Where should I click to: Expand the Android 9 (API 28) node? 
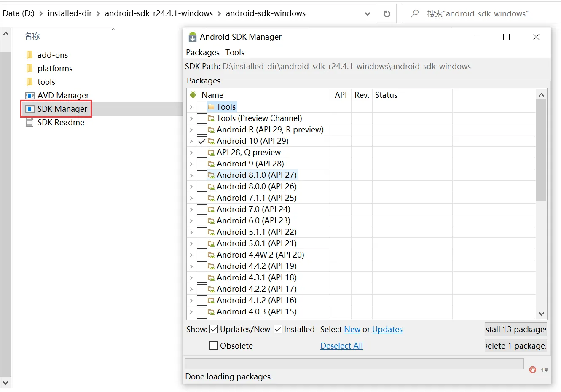coord(191,164)
